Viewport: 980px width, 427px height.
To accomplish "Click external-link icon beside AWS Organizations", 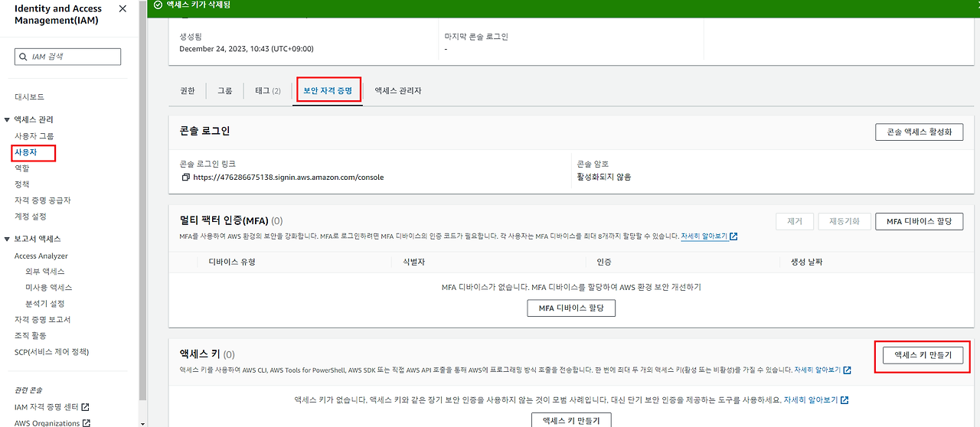I will pyautogui.click(x=87, y=422).
